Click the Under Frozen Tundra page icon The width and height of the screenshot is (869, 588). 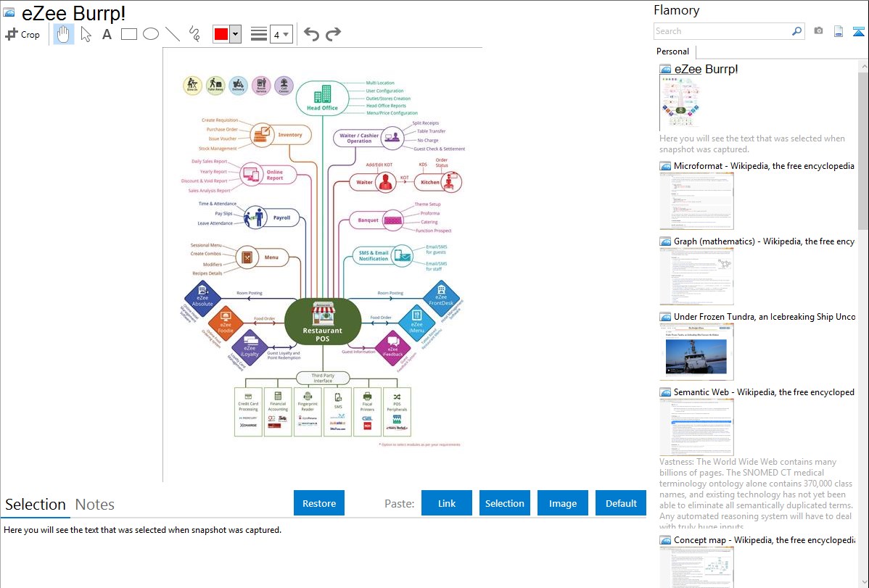coord(665,316)
